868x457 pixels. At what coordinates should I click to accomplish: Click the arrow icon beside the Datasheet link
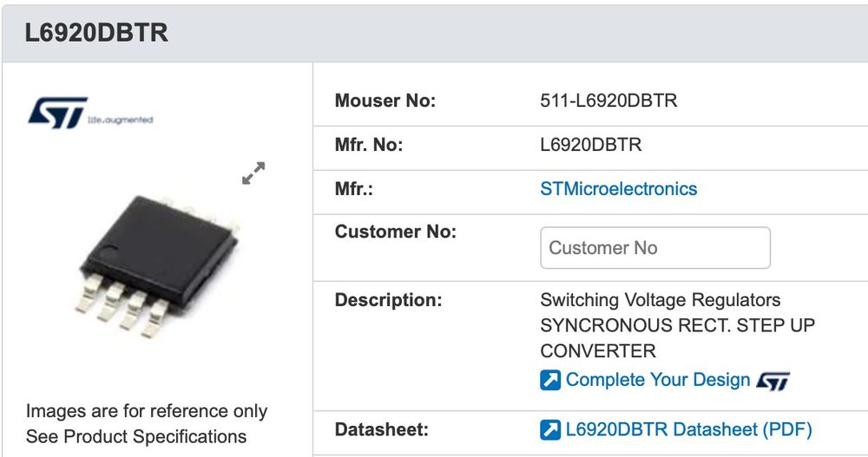point(550,429)
